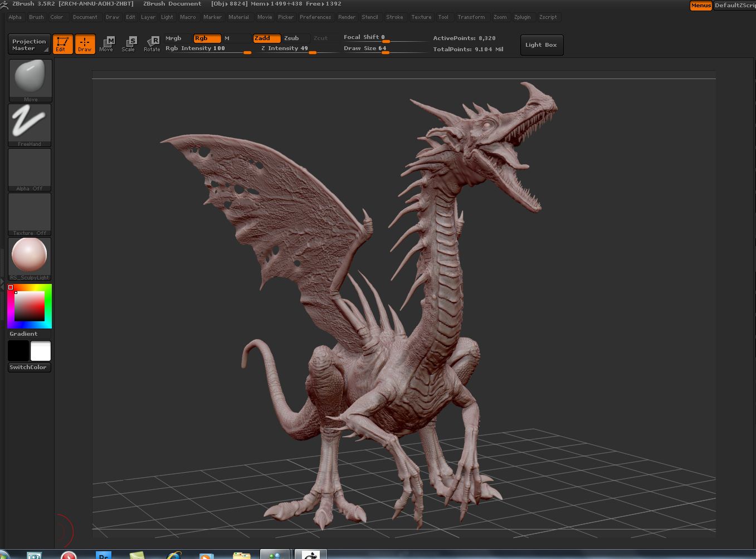
Task: Open the Picker menu
Action: point(286,17)
